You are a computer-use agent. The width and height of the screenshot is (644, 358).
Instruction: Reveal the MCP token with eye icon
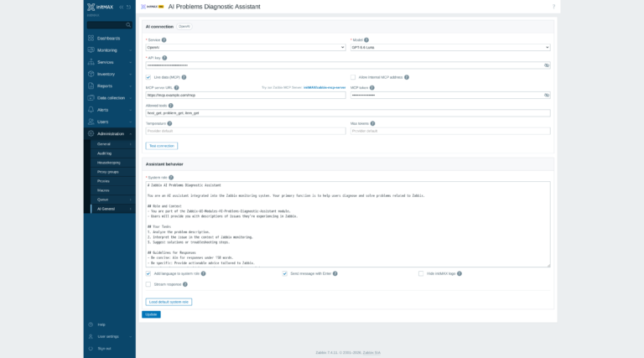(547, 96)
